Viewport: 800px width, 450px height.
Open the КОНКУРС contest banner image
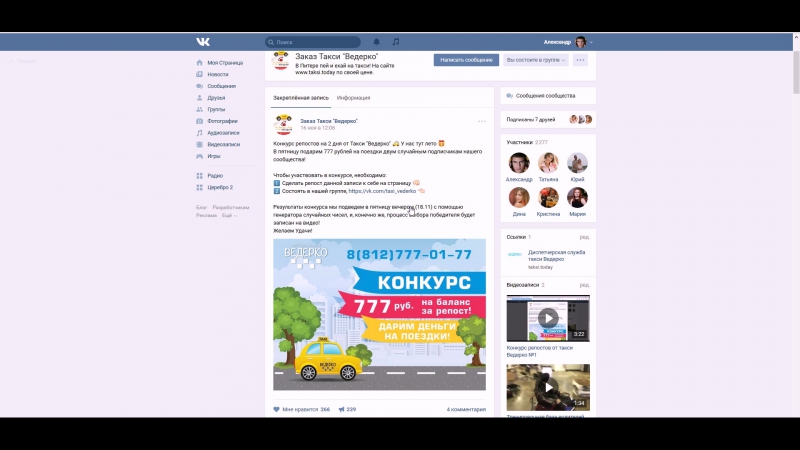pos(379,314)
